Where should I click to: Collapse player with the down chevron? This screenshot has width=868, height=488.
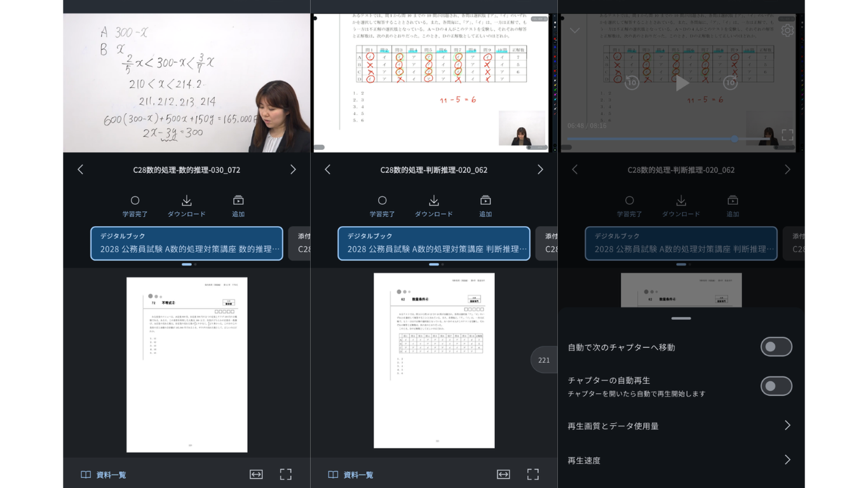click(574, 30)
